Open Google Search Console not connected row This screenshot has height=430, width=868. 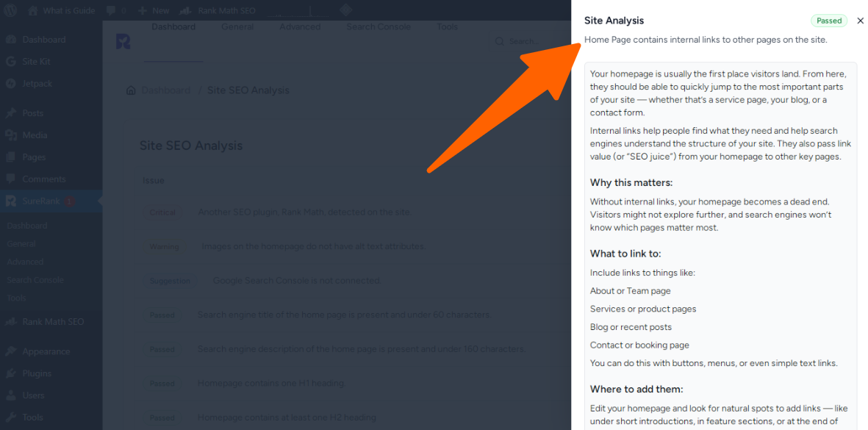pyautogui.click(x=297, y=281)
